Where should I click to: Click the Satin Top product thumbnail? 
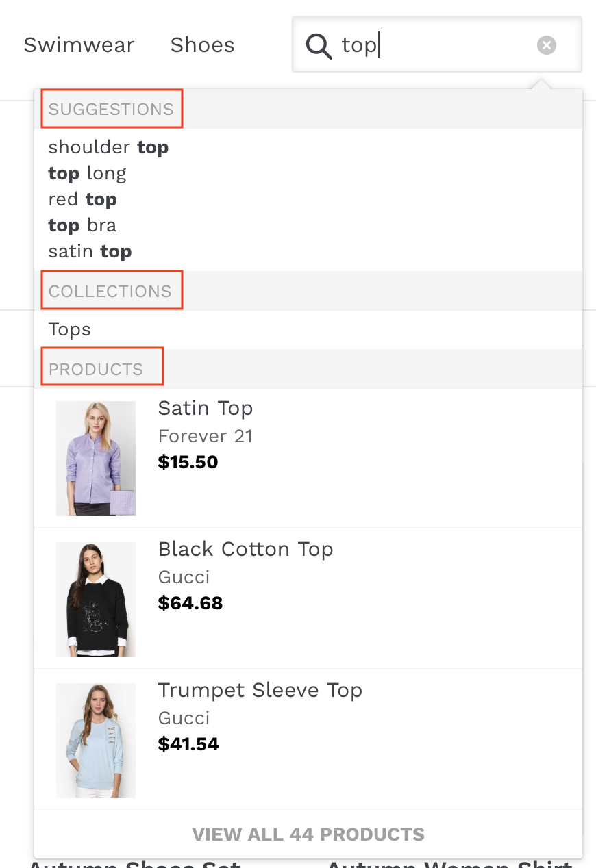(96, 458)
